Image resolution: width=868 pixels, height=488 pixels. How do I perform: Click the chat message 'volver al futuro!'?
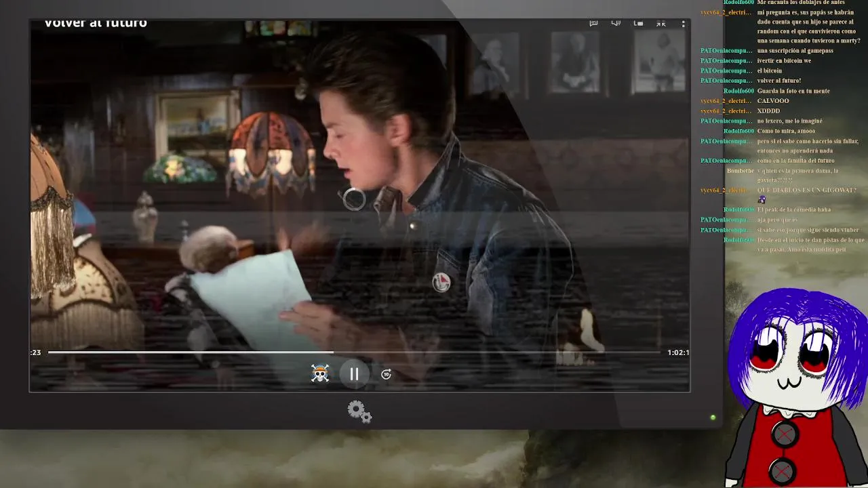[779, 81]
